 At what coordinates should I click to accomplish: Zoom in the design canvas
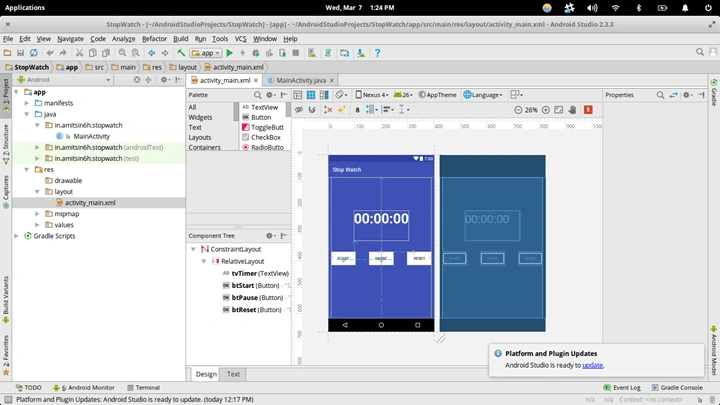tap(546, 110)
